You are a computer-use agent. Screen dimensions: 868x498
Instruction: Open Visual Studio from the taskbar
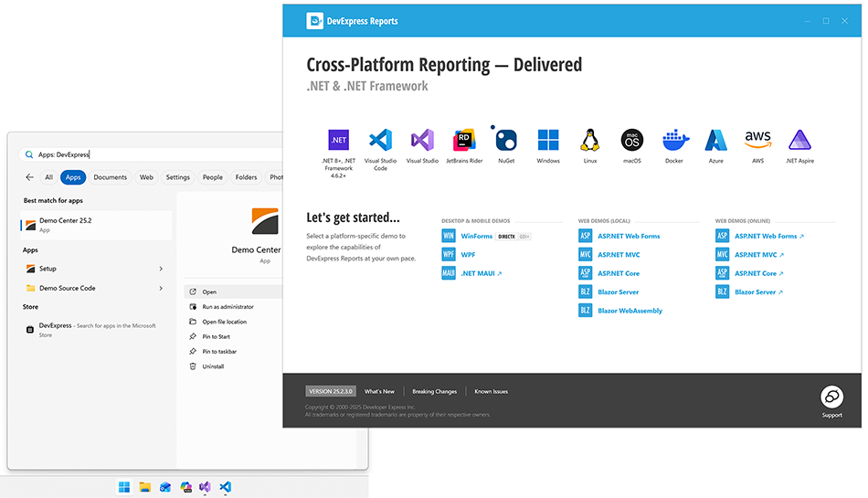click(x=205, y=487)
